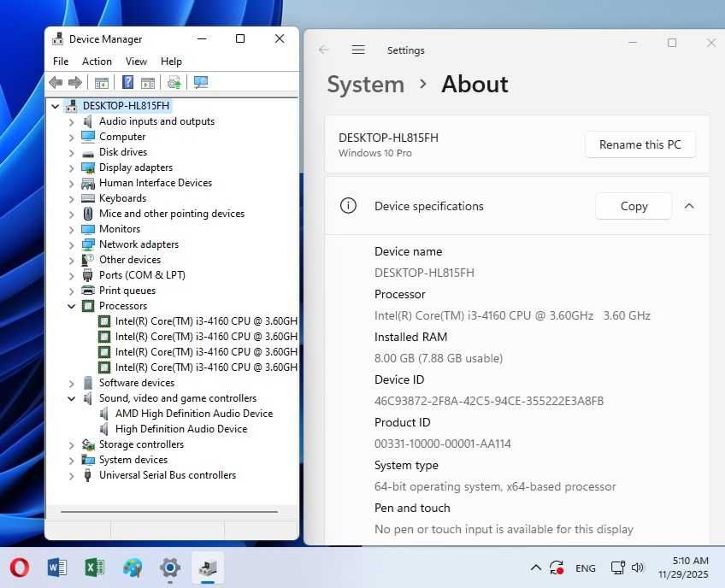Copy the device specifications
Screen dimensions: 725x588
tap(634, 206)
